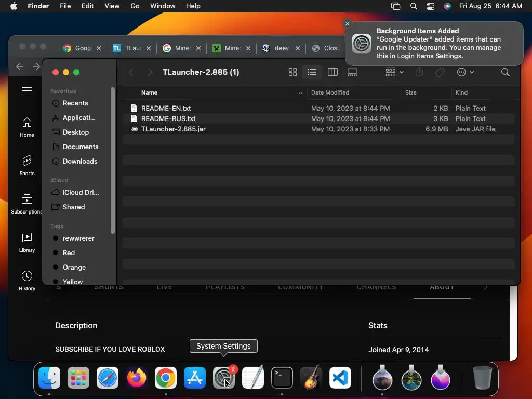The width and height of the screenshot is (532, 399).
Task: Open Terminal from the Dock
Action: tap(282, 378)
